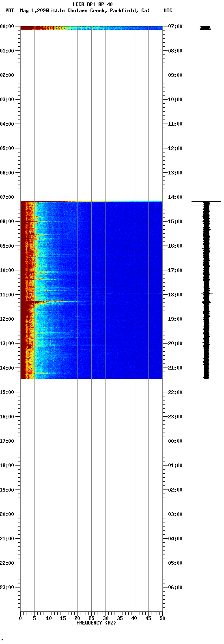Image resolution: width=224 pixels, height=644 pixels.
Task: Click the '22:00' UTC time label
Action: [175, 392]
